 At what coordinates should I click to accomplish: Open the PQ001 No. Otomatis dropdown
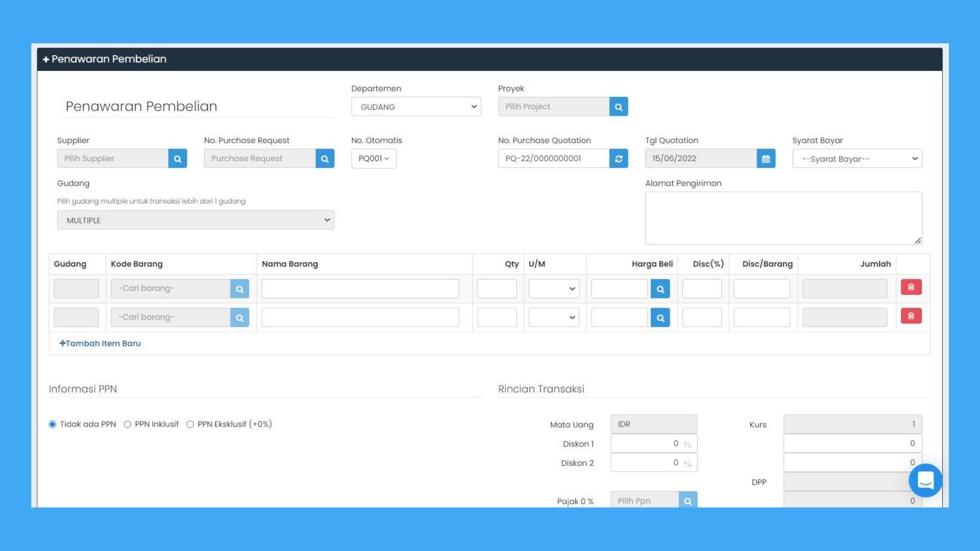click(x=374, y=159)
